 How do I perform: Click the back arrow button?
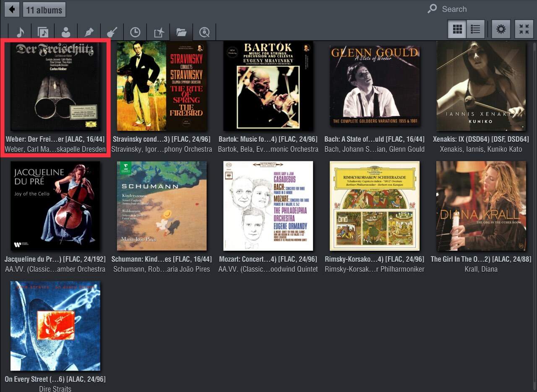12,9
